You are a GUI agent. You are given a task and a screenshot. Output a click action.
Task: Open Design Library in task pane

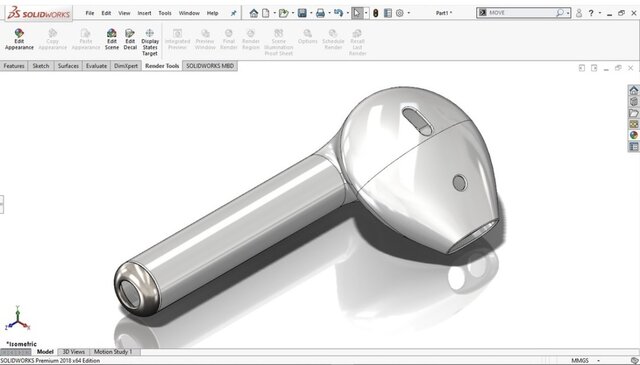pyautogui.click(x=633, y=101)
